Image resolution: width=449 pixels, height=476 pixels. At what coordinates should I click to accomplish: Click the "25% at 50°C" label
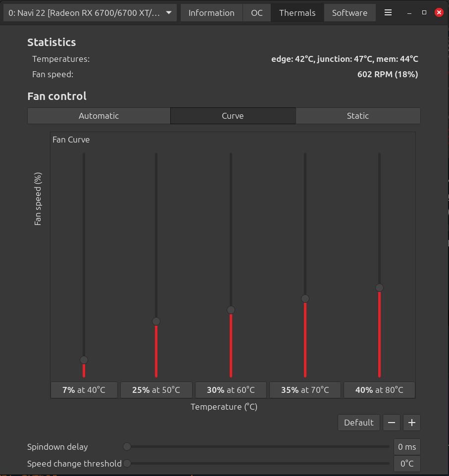(156, 390)
